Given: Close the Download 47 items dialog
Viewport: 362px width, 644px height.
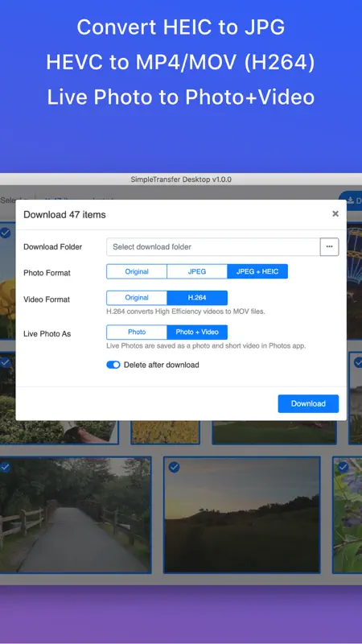Looking at the screenshot, I should click(x=335, y=213).
